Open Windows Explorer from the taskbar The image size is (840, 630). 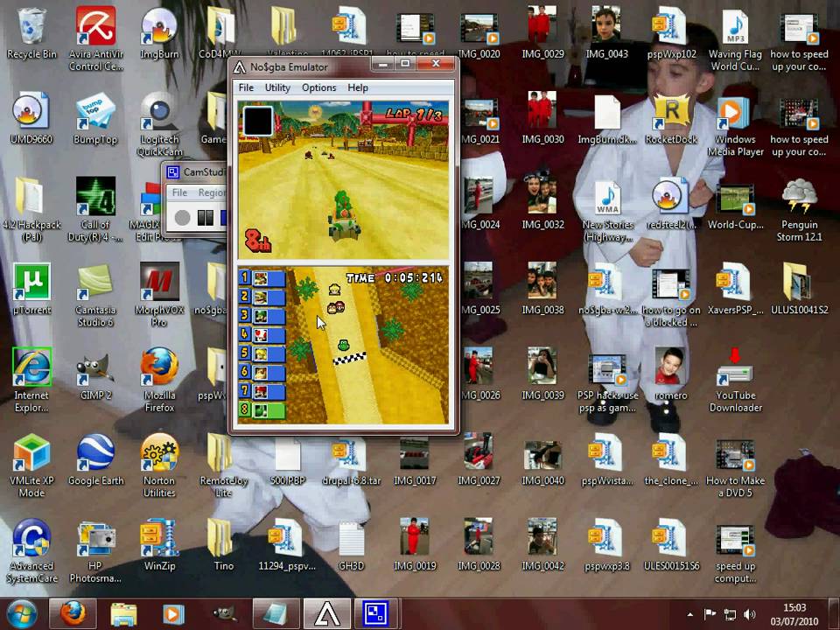tap(123, 614)
